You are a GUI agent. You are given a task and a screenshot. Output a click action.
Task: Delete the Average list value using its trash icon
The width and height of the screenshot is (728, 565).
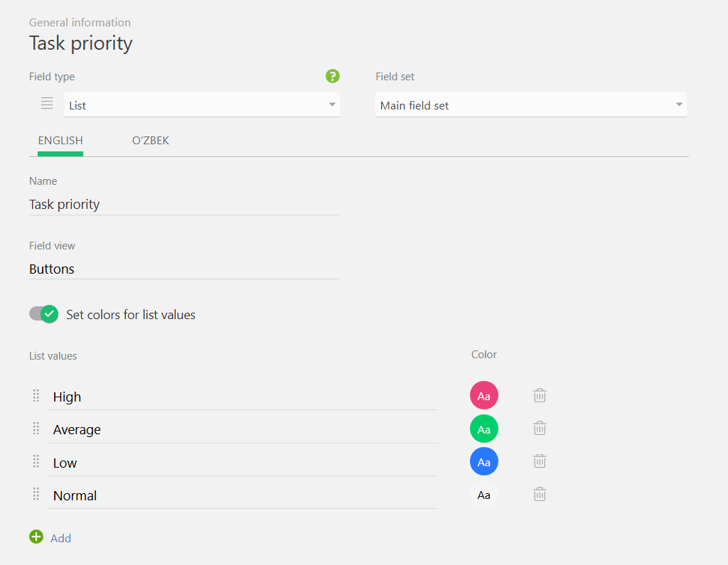pos(539,428)
